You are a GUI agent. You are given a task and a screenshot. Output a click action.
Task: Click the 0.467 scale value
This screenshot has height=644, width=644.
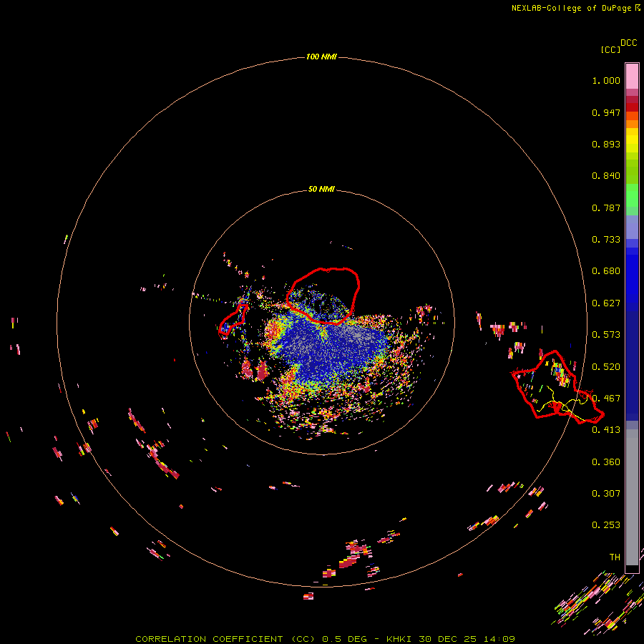pos(606,399)
